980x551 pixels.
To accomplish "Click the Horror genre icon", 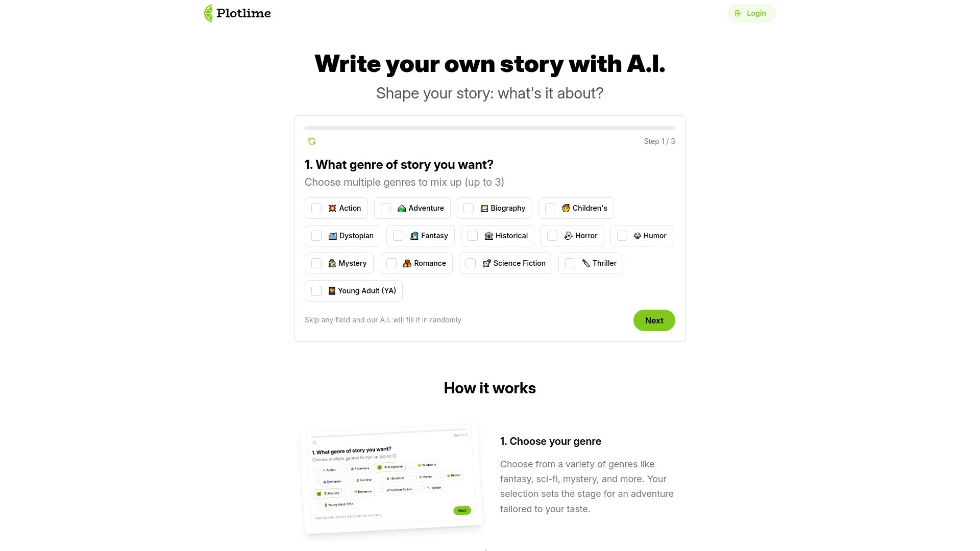I will coord(569,236).
